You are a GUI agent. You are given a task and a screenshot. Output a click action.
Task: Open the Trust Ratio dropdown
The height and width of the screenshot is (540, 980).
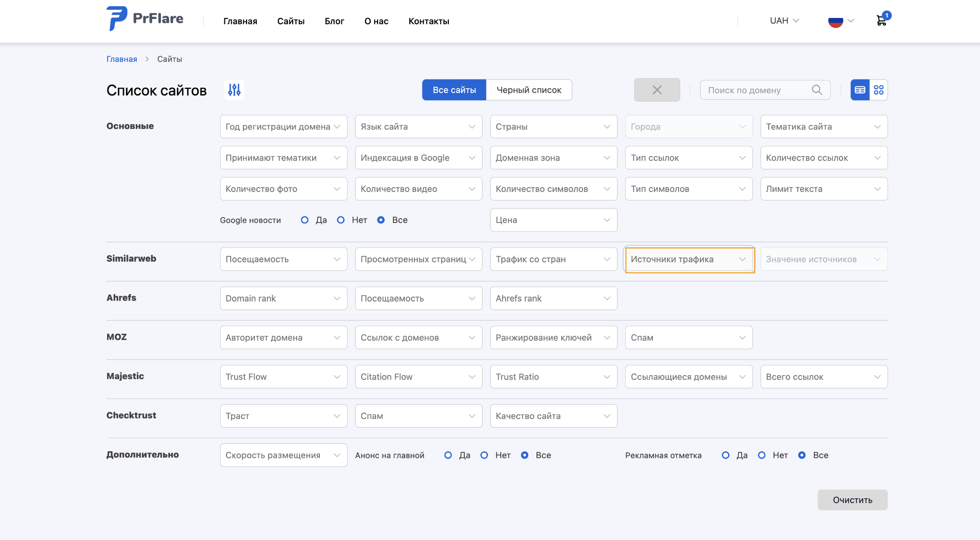(x=553, y=377)
